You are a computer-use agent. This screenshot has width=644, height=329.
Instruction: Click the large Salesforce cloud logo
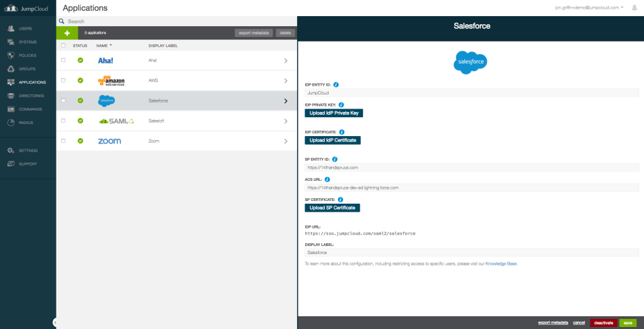(x=471, y=63)
